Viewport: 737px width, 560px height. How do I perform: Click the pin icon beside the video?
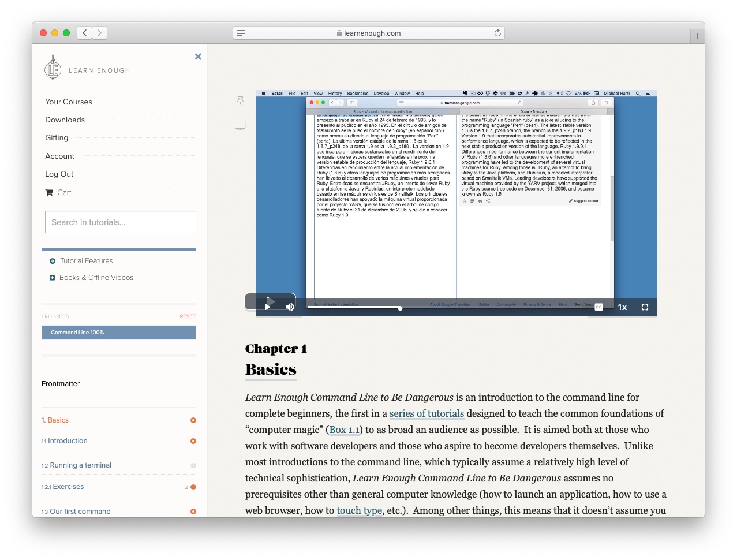coord(240,100)
